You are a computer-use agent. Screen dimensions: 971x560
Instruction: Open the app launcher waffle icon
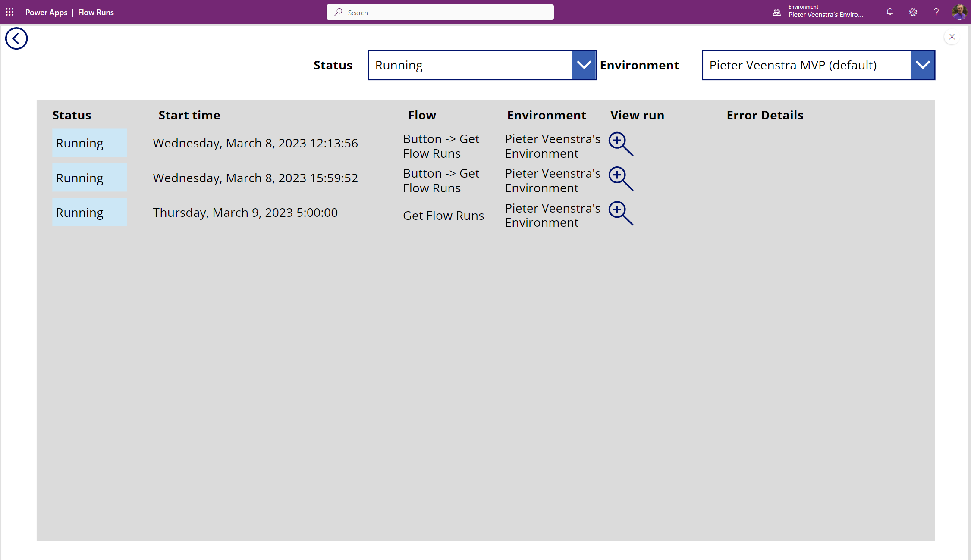pyautogui.click(x=9, y=12)
